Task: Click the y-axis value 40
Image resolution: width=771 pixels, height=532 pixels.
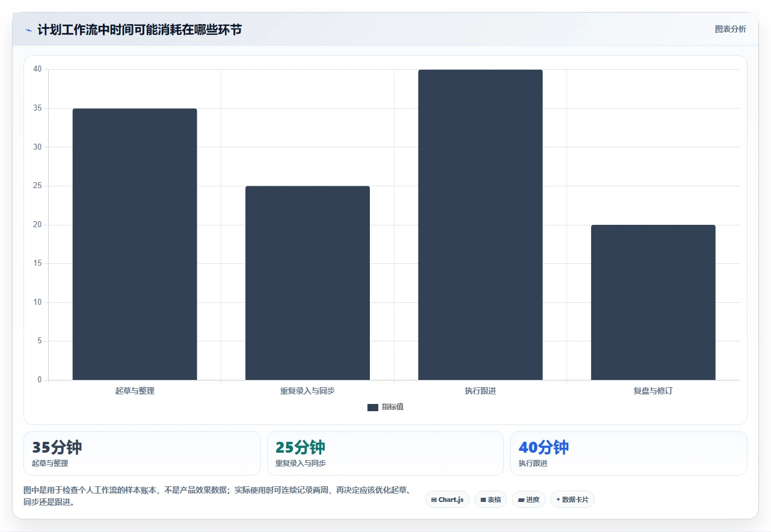Action: tap(37, 69)
